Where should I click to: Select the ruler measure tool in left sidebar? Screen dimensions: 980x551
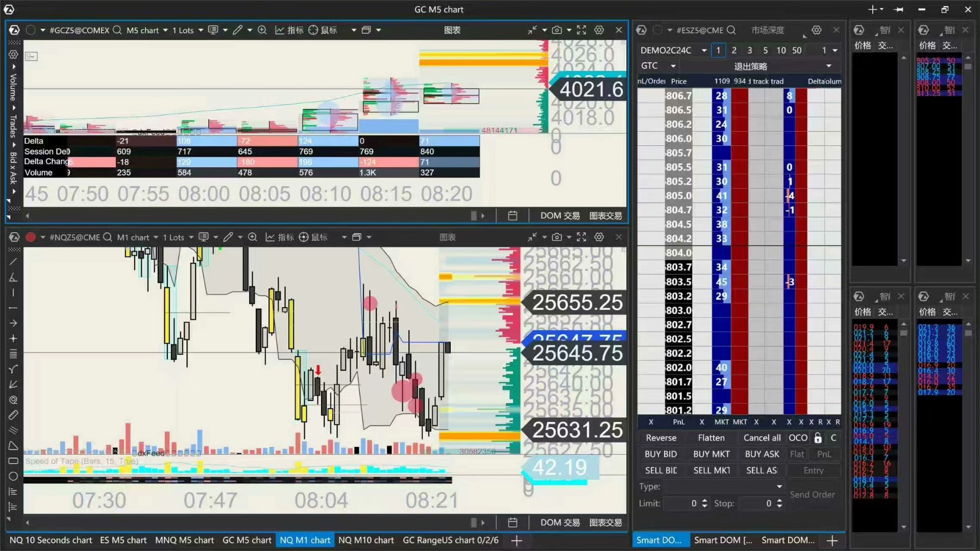pyautogui.click(x=13, y=415)
